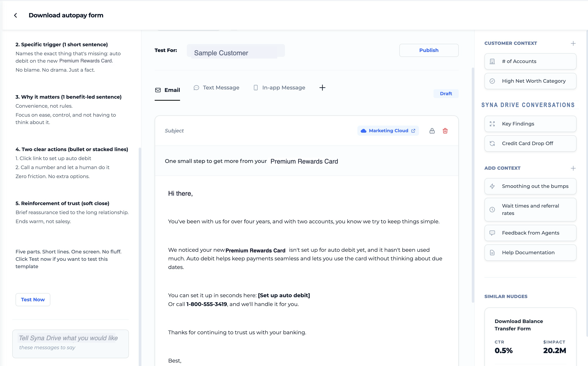Click the Text Message chat bubble icon

[x=196, y=88]
